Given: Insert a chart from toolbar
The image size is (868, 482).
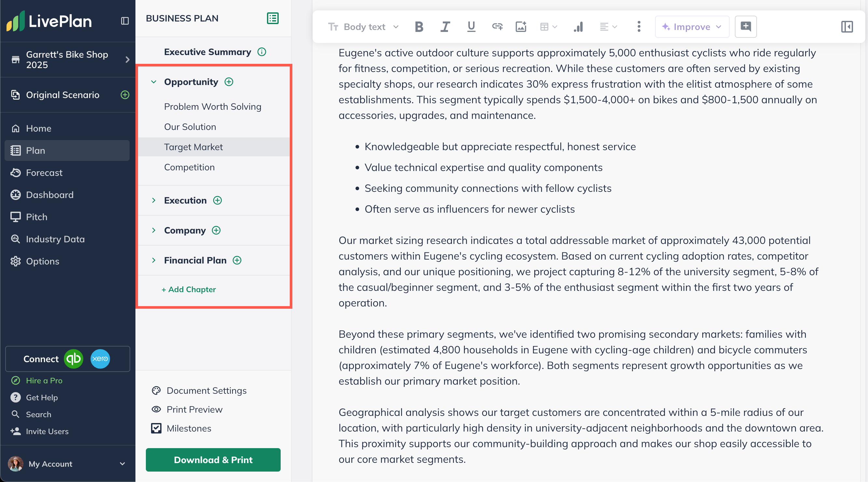Looking at the screenshot, I should click(578, 27).
